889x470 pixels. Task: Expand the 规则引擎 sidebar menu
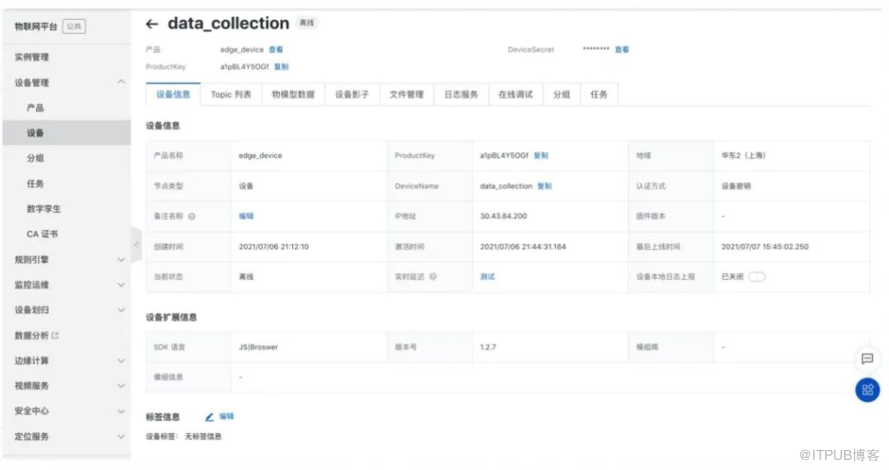coord(121,260)
